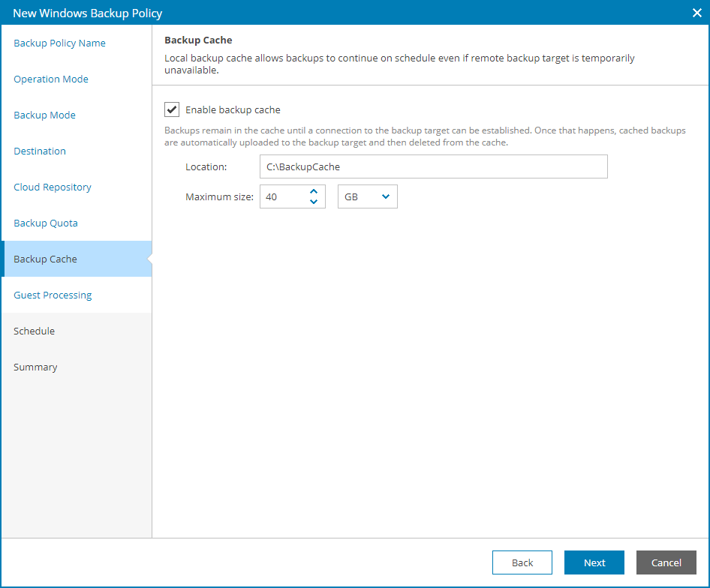
Task: Increase maximum size with the up stepper
Action: coord(314,192)
